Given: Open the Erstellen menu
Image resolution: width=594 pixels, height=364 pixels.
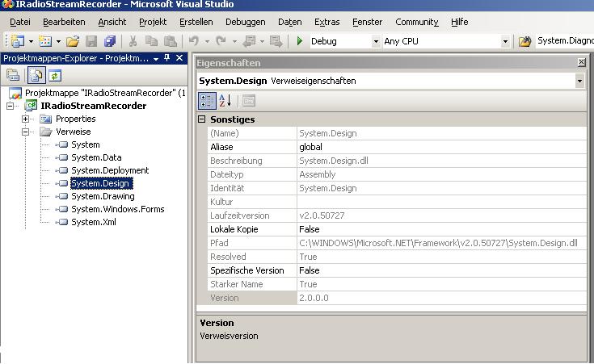Looking at the screenshot, I should click(x=196, y=22).
